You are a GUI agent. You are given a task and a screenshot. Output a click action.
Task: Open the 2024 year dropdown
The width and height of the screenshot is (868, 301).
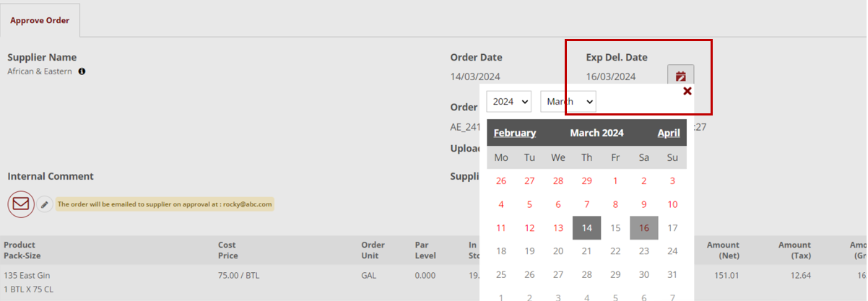[508, 102]
